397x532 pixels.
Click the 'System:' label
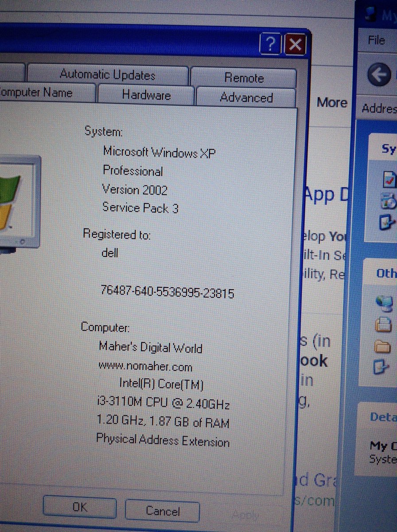[103, 132]
